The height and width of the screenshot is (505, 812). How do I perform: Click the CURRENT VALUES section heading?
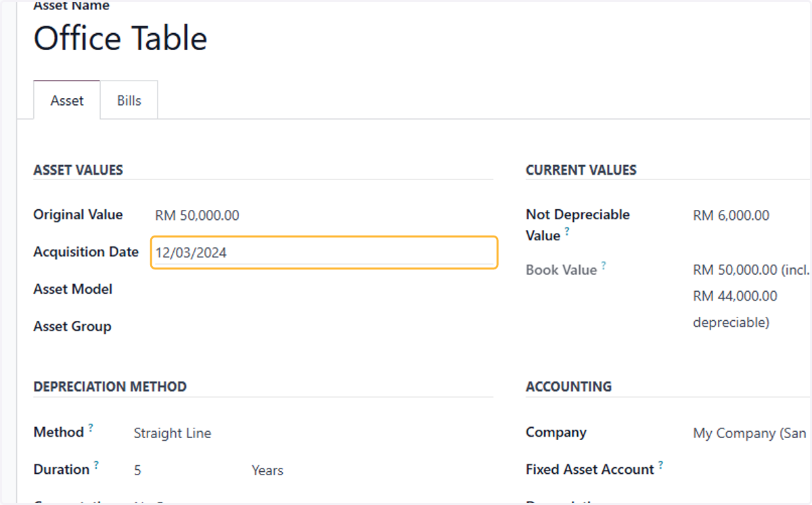(581, 171)
